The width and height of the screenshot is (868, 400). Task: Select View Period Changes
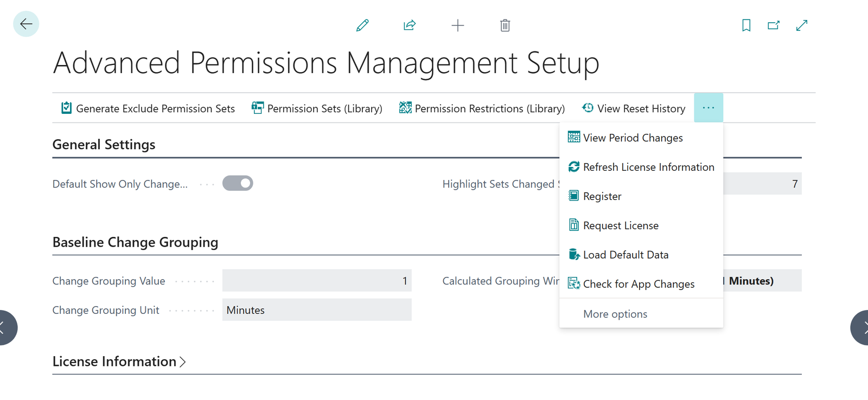[641, 138]
